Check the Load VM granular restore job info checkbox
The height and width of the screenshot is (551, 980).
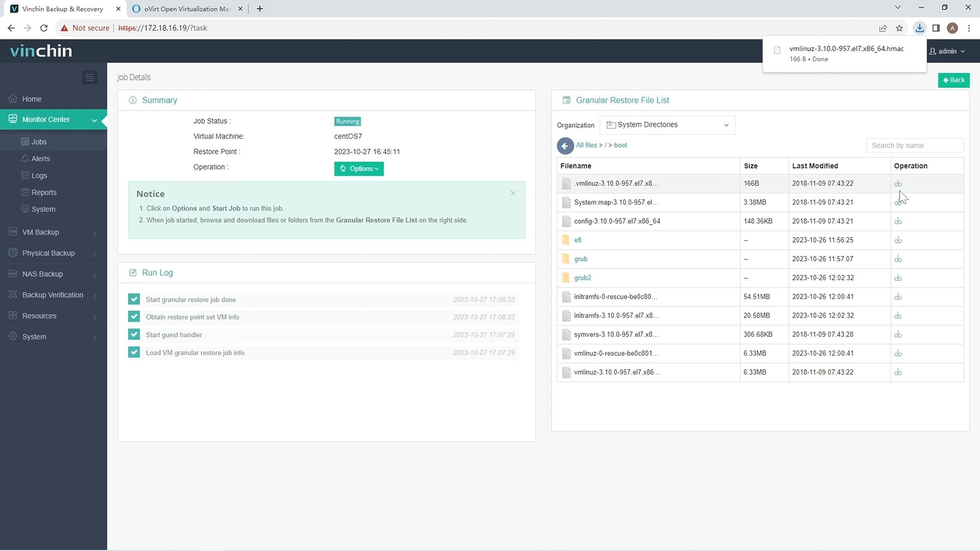point(134,353)
